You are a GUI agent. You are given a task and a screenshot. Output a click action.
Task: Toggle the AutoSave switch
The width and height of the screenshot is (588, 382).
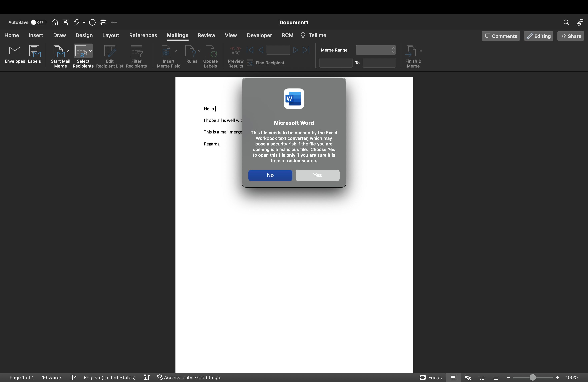(37, 22)
